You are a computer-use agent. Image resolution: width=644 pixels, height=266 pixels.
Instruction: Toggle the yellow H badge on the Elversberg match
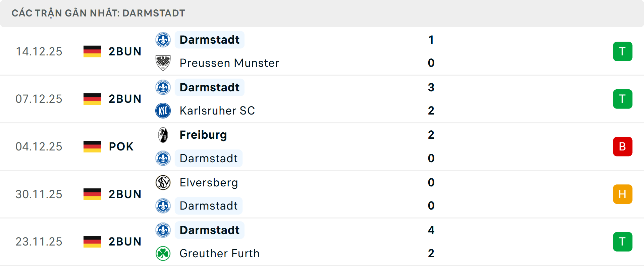[623, 194]
